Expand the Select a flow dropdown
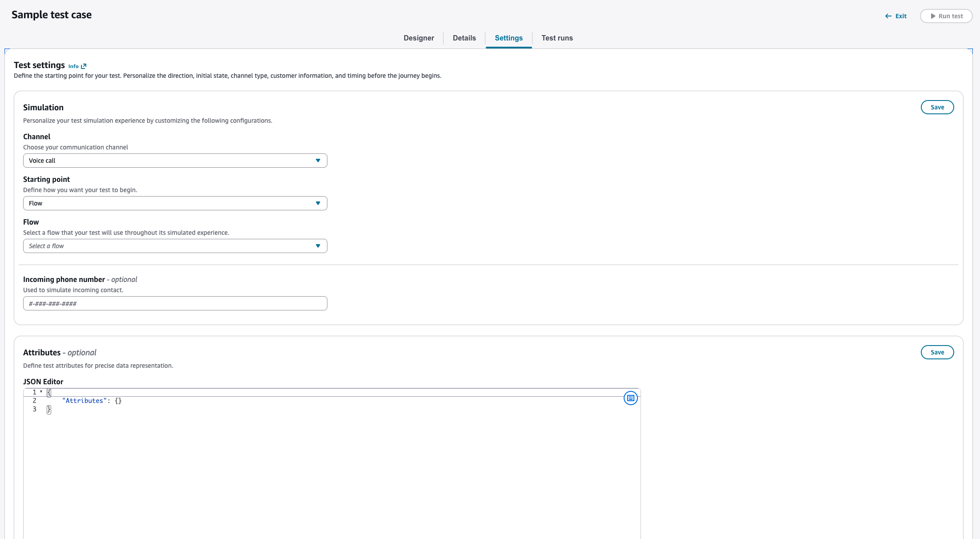 pyautogui.click(x=175, y=246)
